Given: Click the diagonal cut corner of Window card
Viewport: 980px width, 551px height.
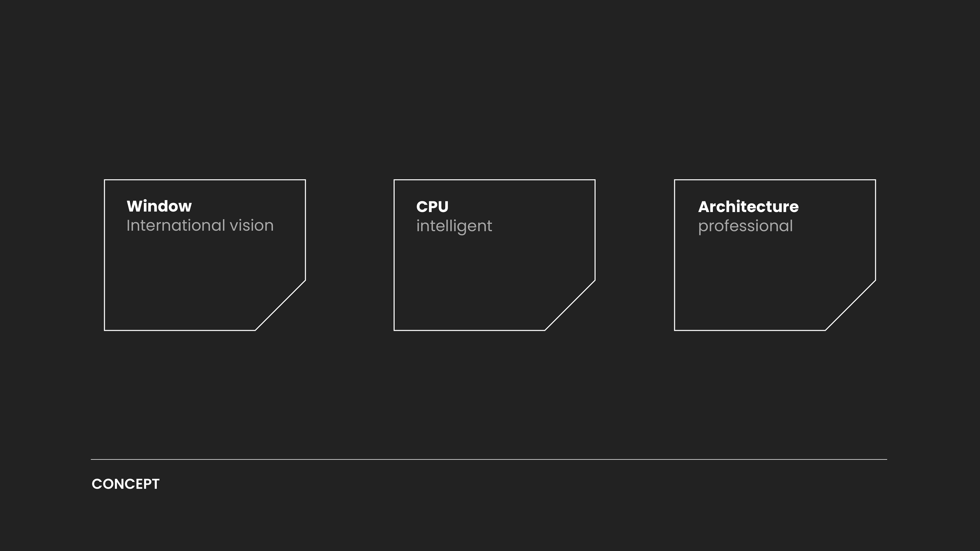Looking at the screenshot, I should click(x=280, y=305).
